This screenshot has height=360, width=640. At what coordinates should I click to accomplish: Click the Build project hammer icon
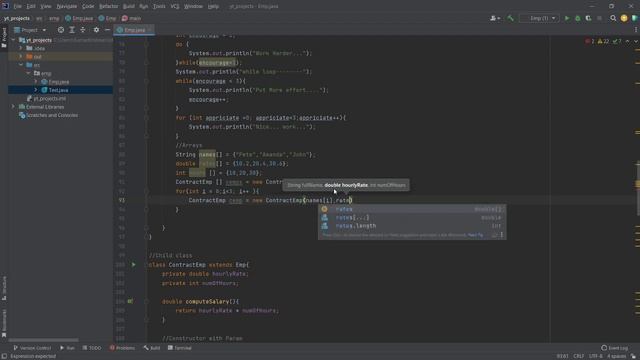(510, 18)
